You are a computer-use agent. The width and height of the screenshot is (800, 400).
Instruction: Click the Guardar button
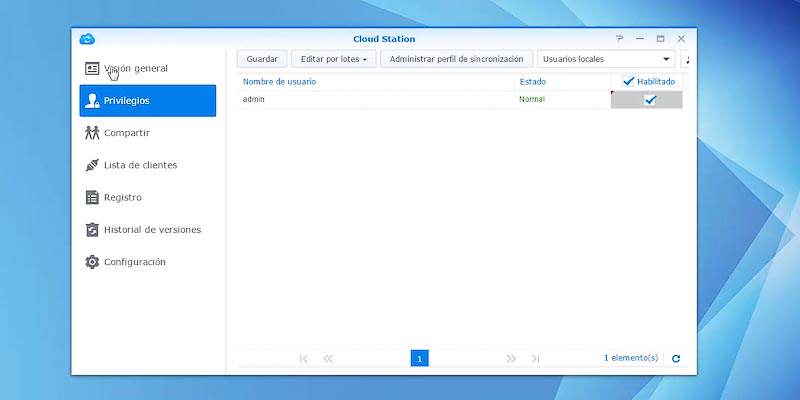pyautogui.click(x=262, y=59)
